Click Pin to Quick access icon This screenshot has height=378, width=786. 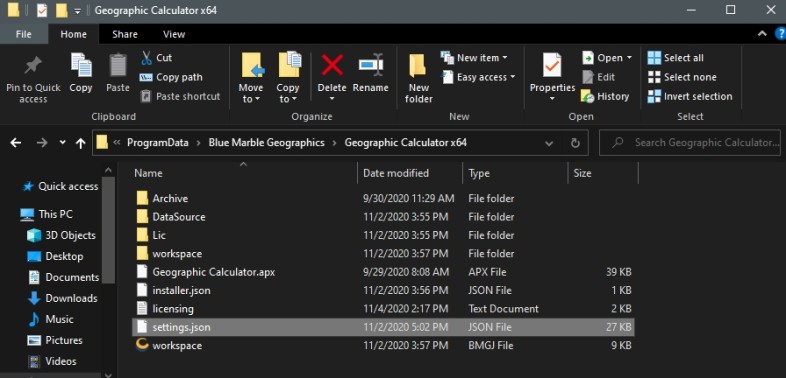(x=33, y=66)
